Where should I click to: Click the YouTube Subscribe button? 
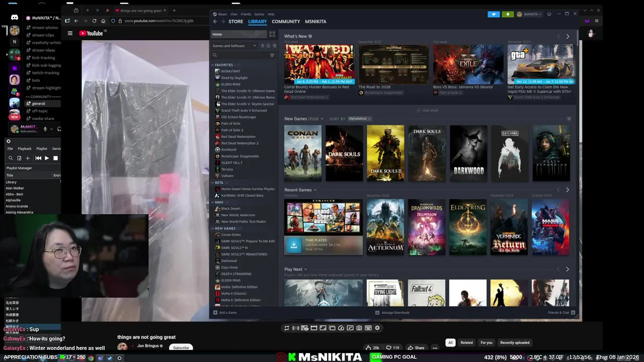[181, 347]
